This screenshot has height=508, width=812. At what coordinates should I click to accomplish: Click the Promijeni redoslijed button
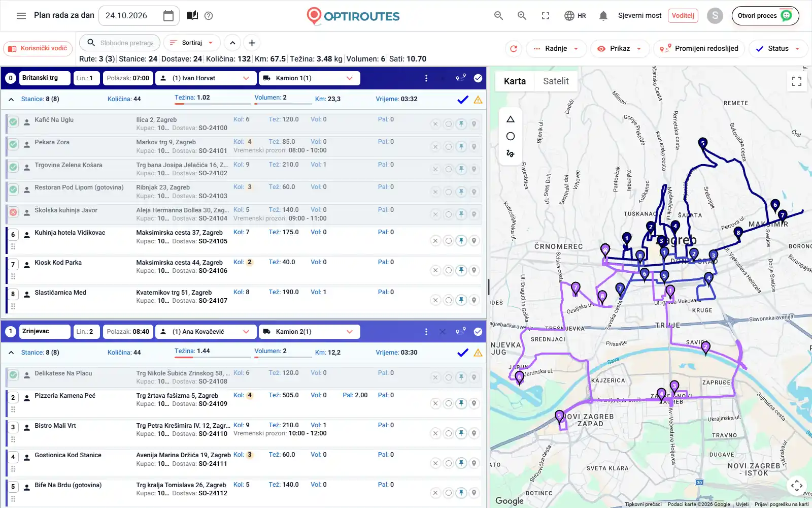click(x=699, y=49)
